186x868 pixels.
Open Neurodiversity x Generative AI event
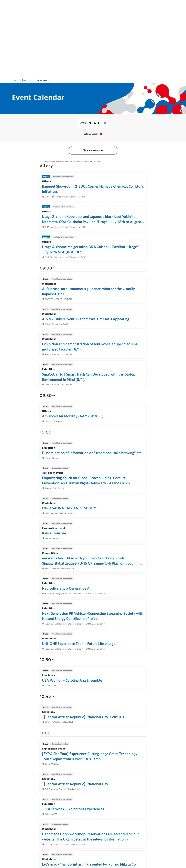tap(66, 588)
